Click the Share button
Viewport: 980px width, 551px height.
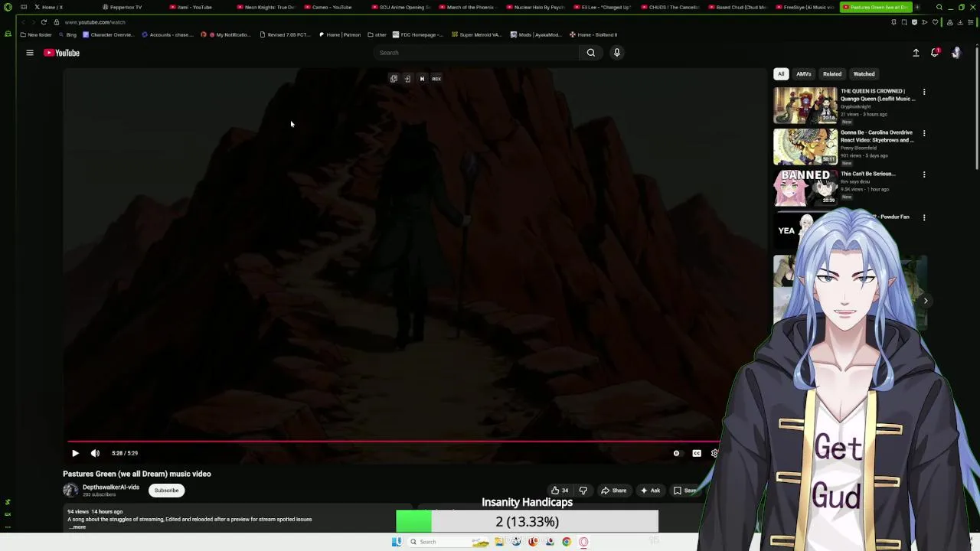point(614,491)
